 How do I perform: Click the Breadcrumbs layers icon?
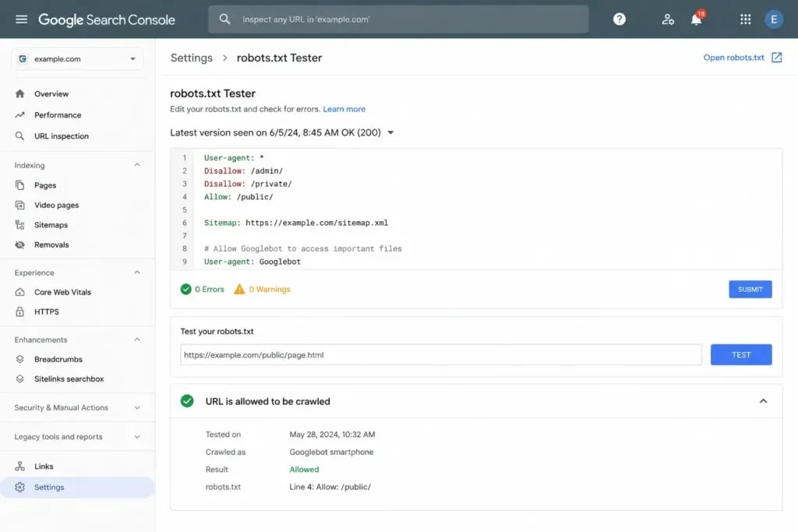pos(19,359)
